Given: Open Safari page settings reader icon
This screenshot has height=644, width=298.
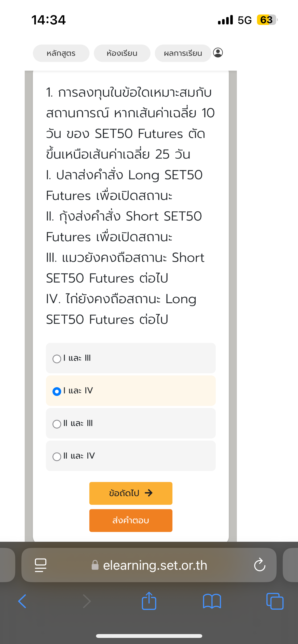Looking at the screenshot, I should [40, 565].
